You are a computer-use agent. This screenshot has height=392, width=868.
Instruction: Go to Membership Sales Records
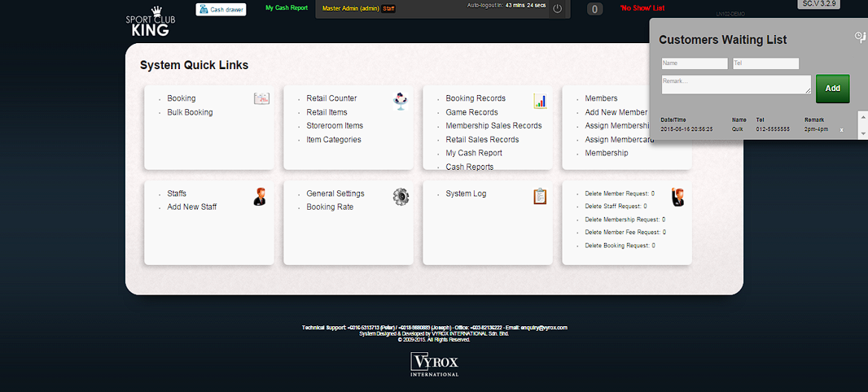click(493, 126)
